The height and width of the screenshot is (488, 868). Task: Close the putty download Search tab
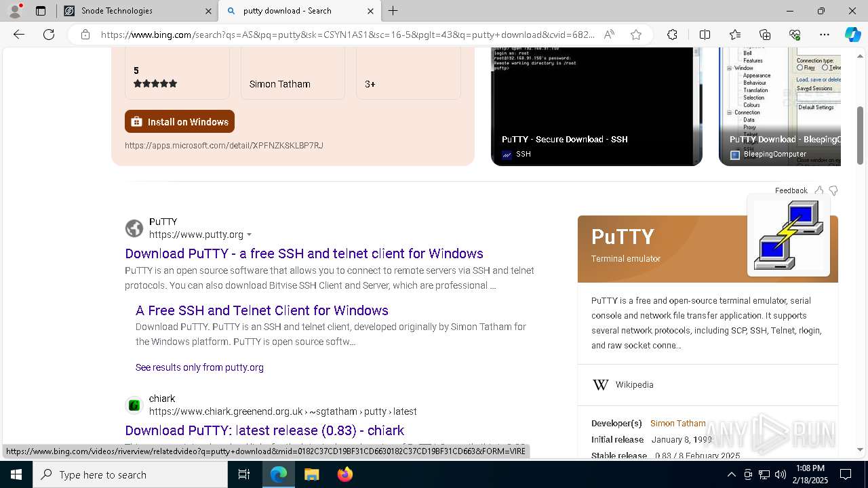370,11
